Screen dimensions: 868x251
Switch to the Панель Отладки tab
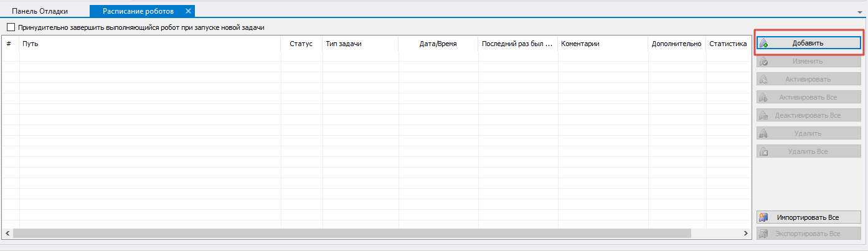pos(40,11)
